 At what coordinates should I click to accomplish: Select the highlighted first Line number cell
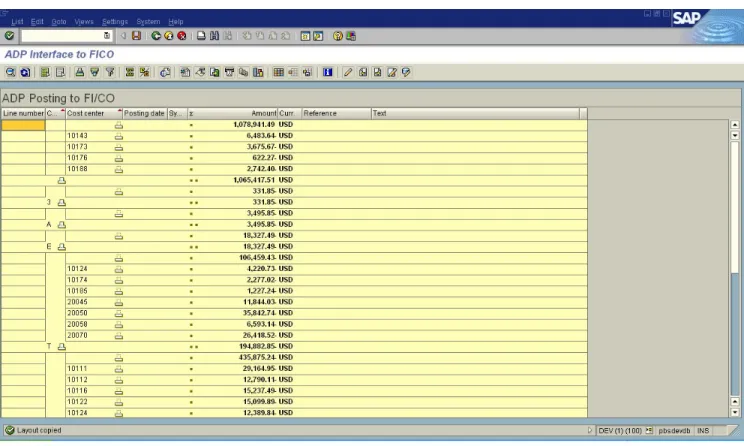(x=23, y=125)
